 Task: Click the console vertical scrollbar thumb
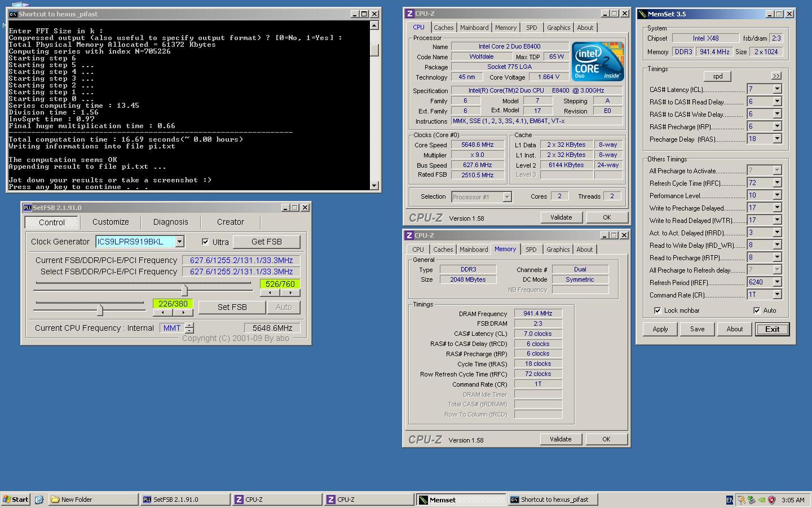point(374,50)
